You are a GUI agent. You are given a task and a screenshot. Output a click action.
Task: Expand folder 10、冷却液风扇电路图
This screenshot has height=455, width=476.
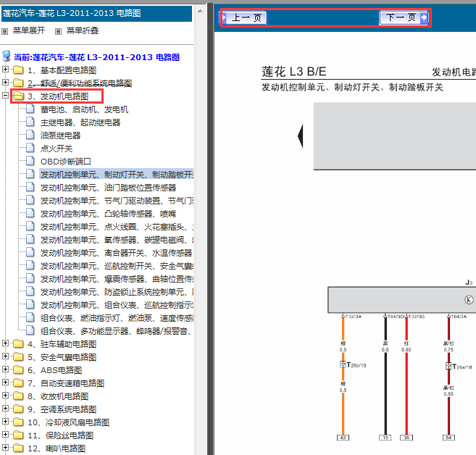click(x=5, y=421)
